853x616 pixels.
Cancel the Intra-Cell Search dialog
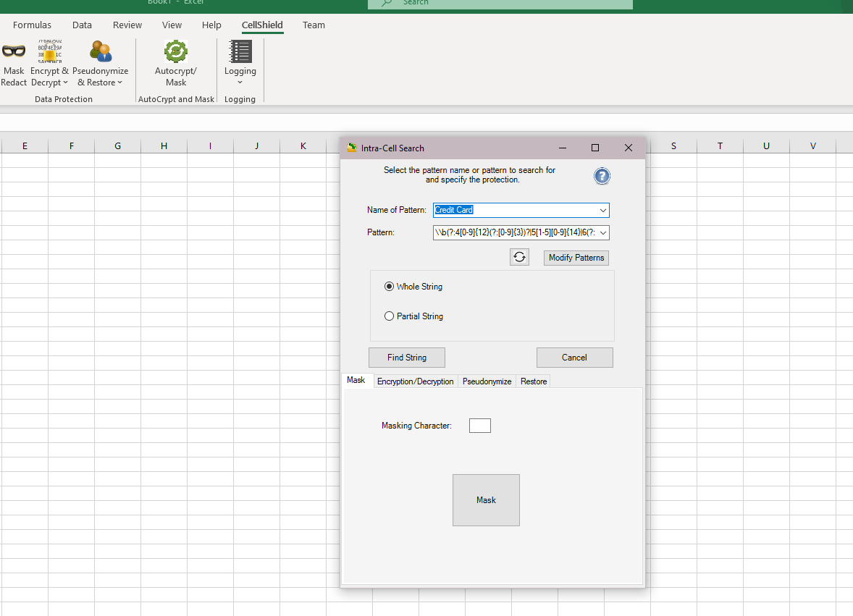tap(574, 358)
